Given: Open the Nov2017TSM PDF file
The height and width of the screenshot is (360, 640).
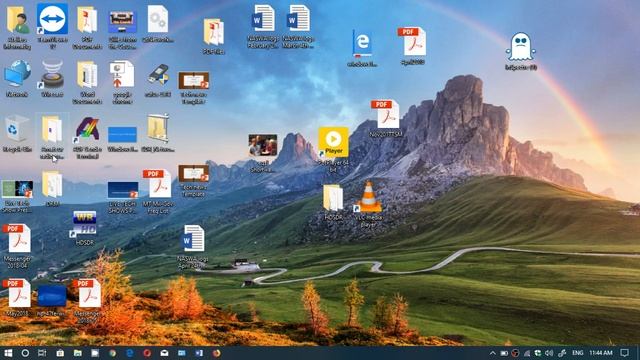Looking at the screenshot, I should click(x=386, y=114).
